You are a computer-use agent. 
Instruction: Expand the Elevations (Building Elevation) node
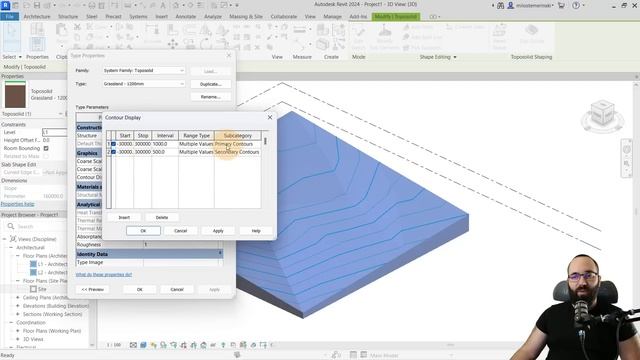tap(18, 306)
